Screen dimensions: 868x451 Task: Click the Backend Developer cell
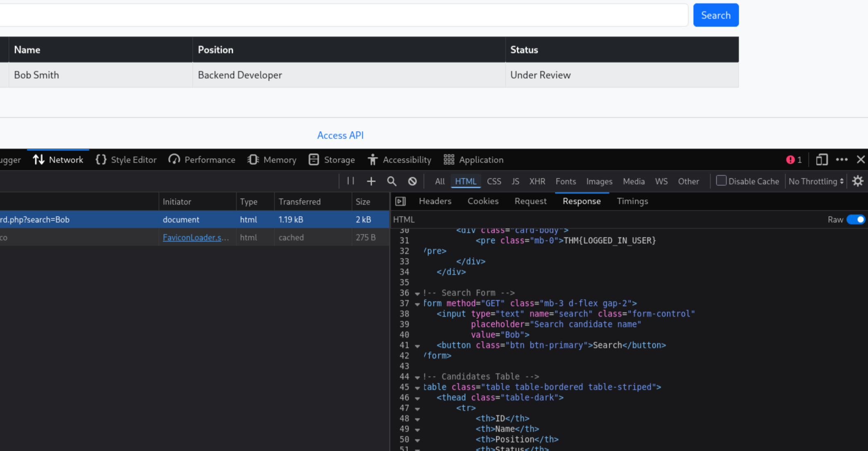click(x=349, y=75)
